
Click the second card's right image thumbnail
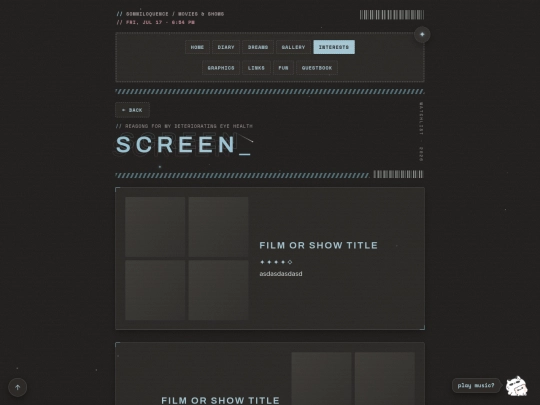tap(385, 378)
